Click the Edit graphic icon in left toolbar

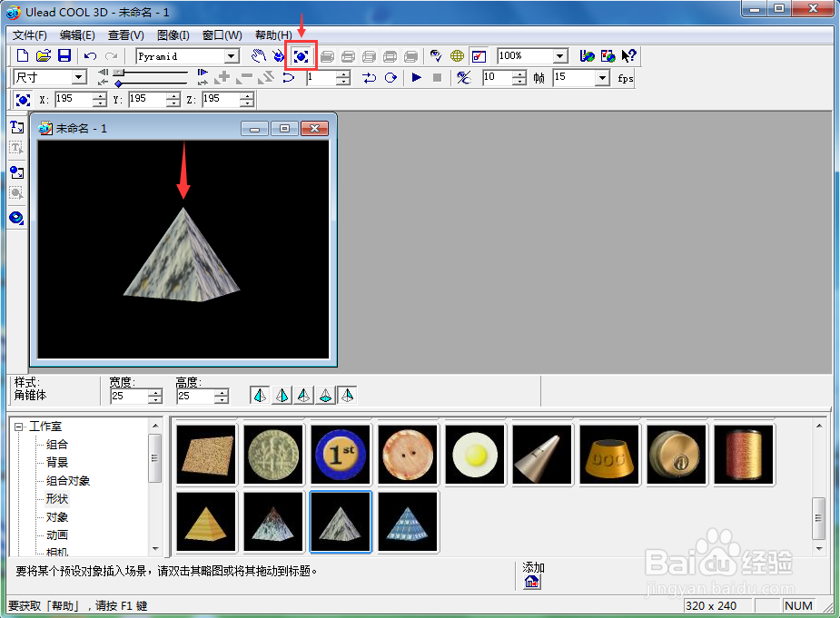click(x=16, y=193)
